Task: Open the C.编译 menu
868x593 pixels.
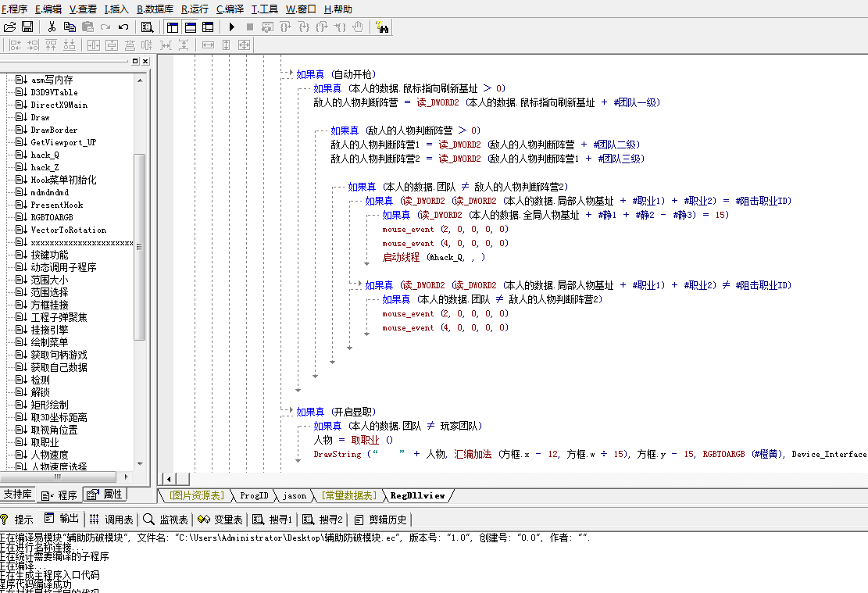Action: coord(230,9)
